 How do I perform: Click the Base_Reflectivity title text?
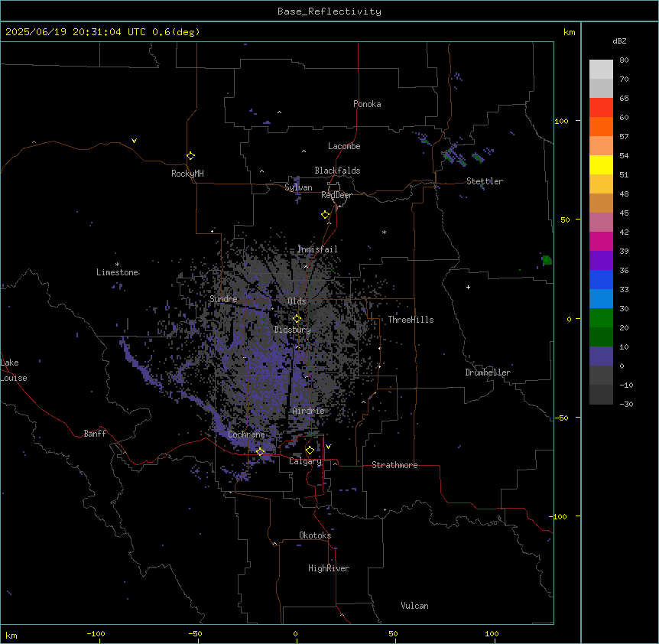[x=329, y=11]
